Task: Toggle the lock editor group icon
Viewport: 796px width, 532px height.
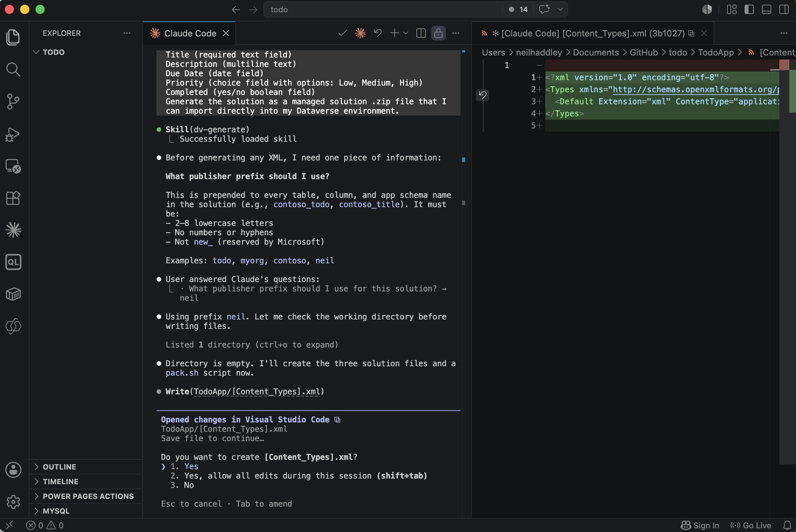Action: coord(438,33)
